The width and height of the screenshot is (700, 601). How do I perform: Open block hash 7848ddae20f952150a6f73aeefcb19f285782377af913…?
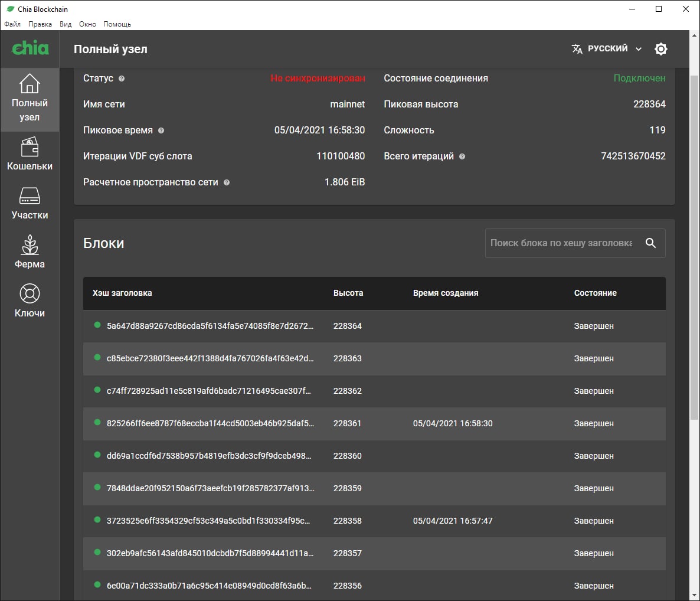210,488
